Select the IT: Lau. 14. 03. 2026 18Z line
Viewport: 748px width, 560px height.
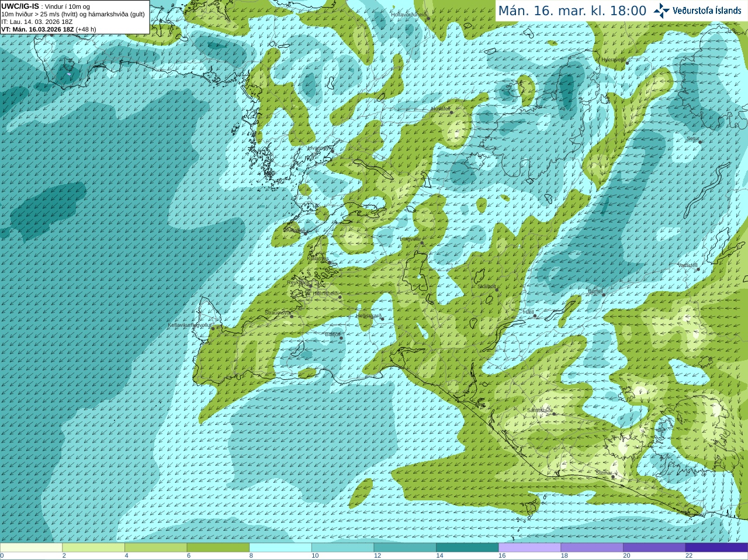pos(37,22)
